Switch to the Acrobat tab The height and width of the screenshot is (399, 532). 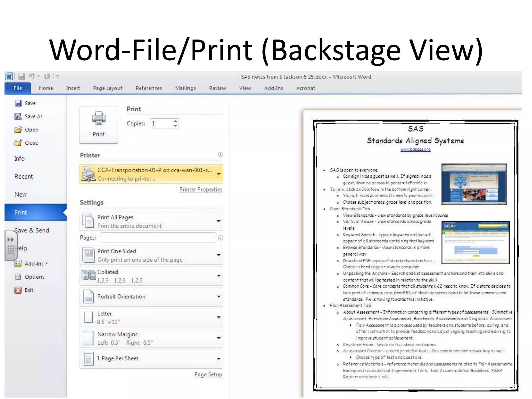tap(306, 88)
